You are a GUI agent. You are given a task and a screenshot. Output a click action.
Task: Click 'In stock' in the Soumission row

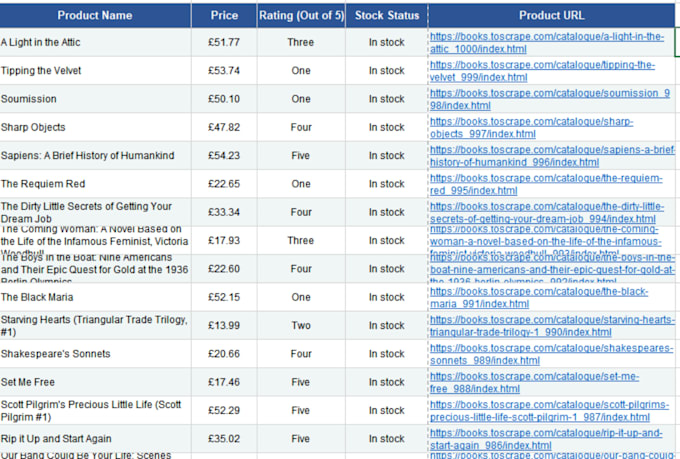pyautogui.click(x=387, y=99)
